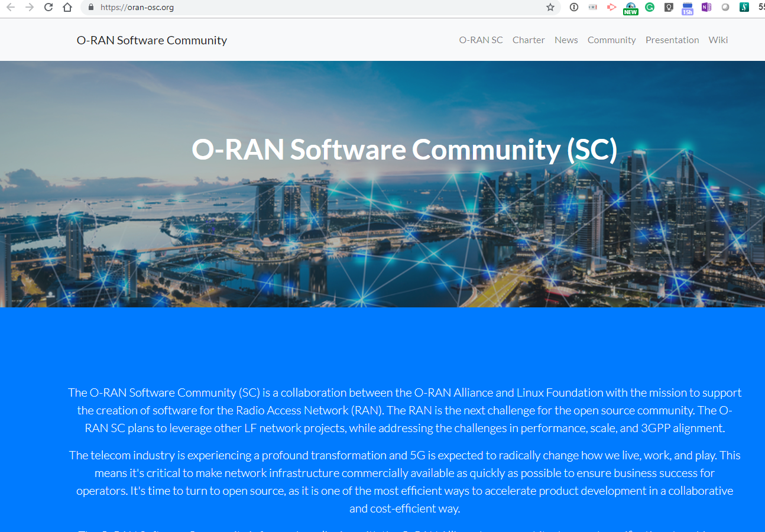
Task: Open the OneNote web clipper extension
Action: coord(706,7)
